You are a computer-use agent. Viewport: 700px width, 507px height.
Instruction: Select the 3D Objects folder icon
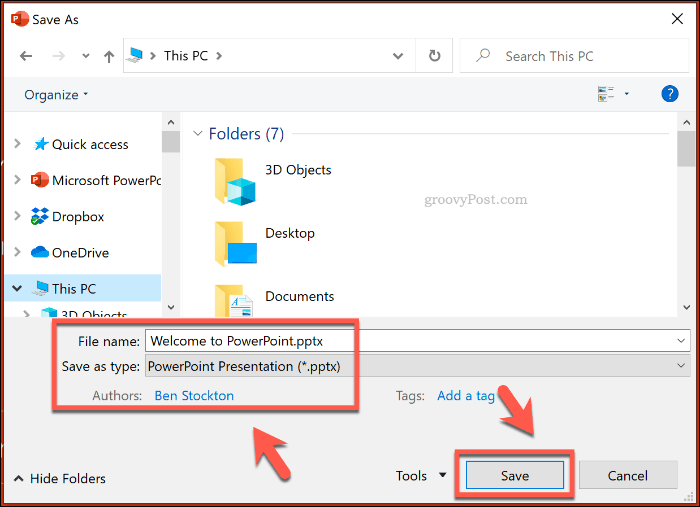click(x=235, y=182)
